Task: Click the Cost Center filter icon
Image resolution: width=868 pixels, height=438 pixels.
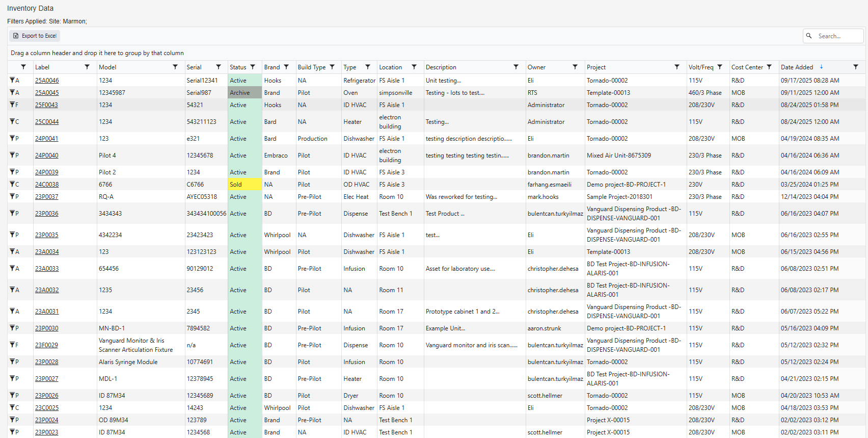Action: pos(769,67)
